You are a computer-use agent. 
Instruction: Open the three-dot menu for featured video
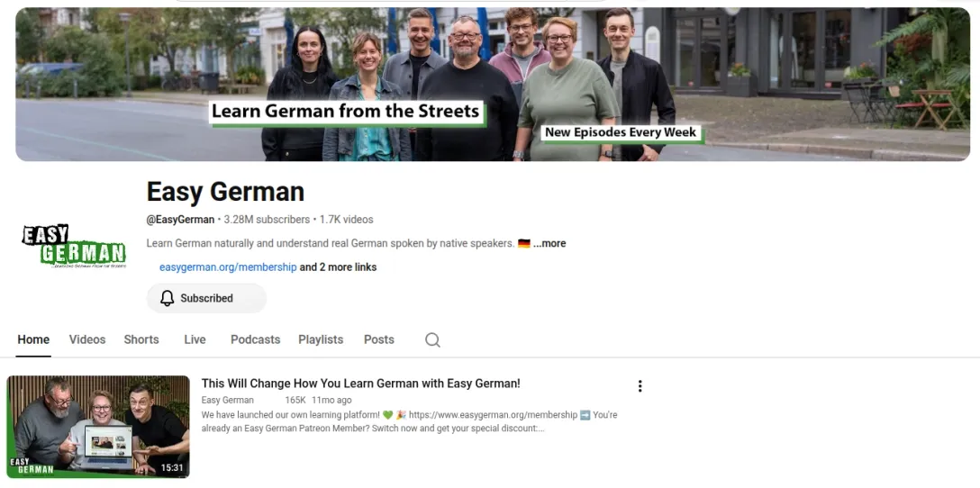640,386
